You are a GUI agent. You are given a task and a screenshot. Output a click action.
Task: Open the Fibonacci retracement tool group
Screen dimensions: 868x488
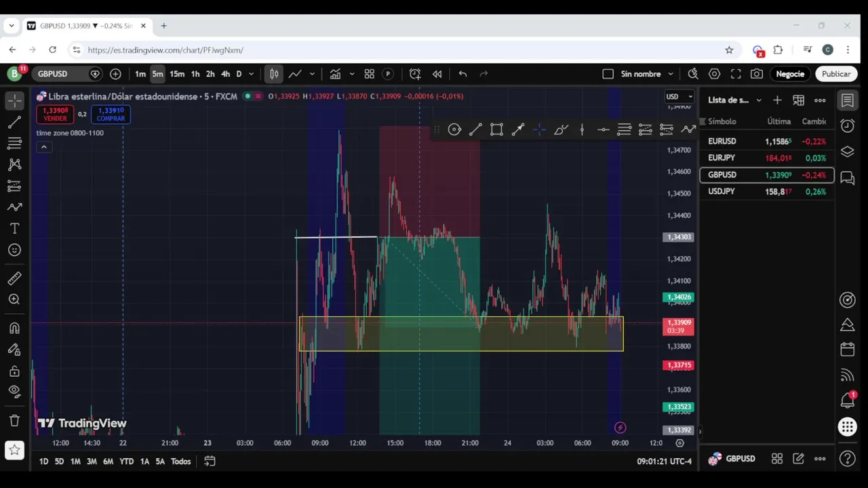pos(14,143)
